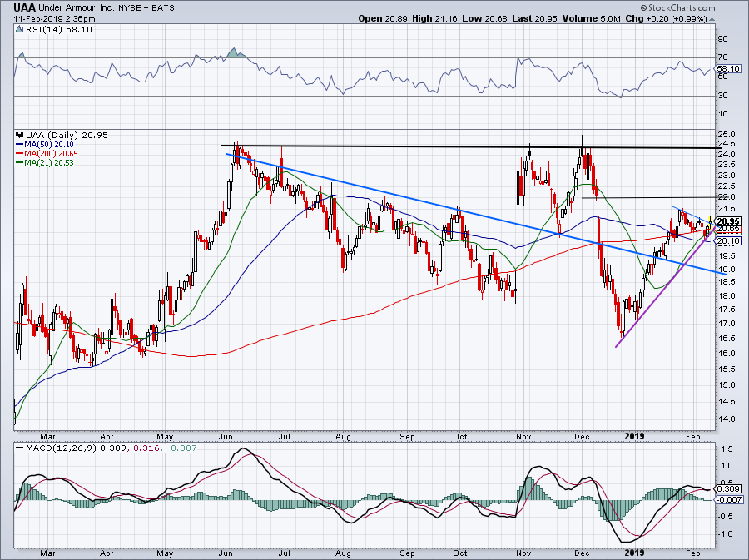The image size is (749, 560).
Task: Click the 90 level on RSI axis
Action: pos(722,38)
